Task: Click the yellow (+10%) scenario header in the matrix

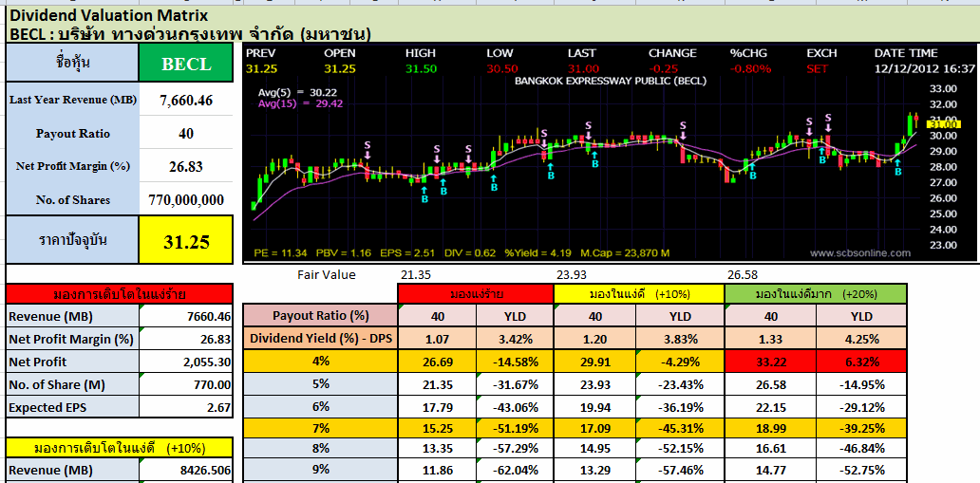Action: coord(639,293)
